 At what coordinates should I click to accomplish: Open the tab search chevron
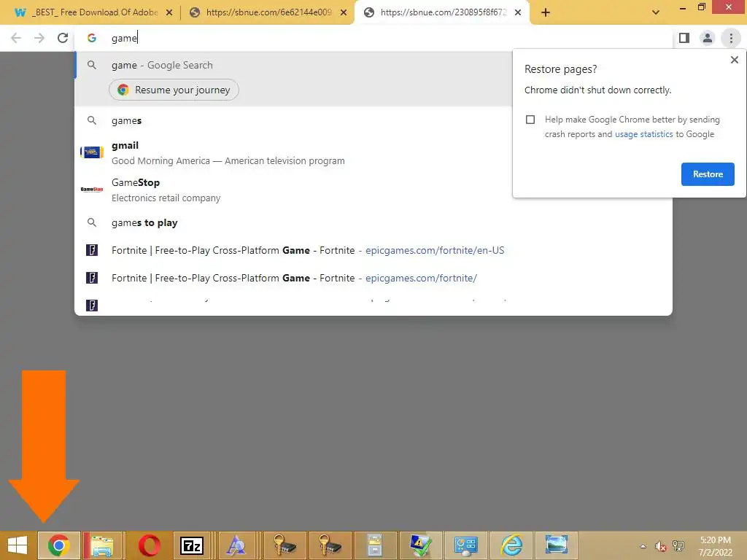656,12
